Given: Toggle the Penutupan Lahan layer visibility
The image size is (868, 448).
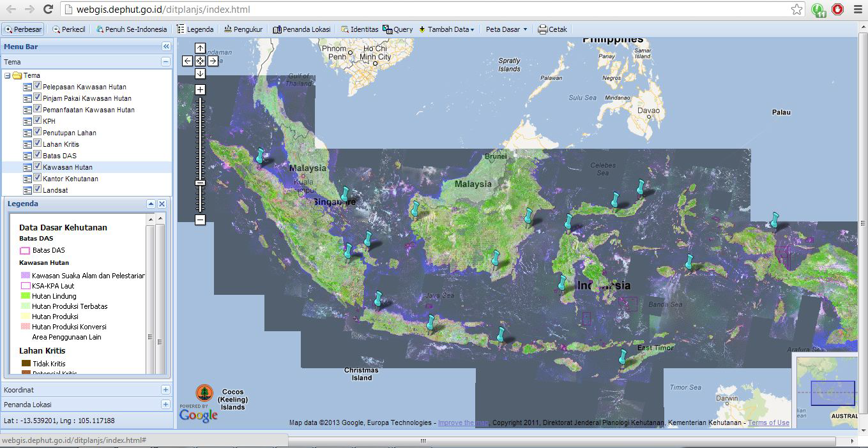Looking at the screenshot, I should point(38,131).
